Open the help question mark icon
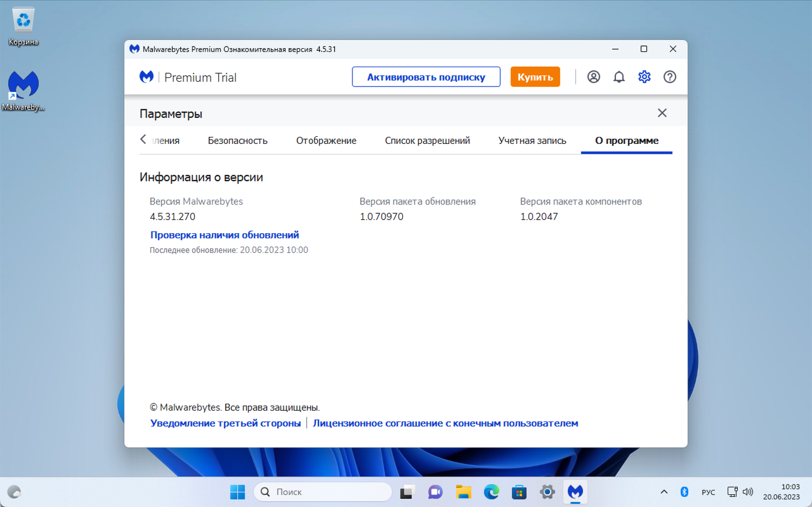This screenshot has height=507, width=812. pos(670,77)
